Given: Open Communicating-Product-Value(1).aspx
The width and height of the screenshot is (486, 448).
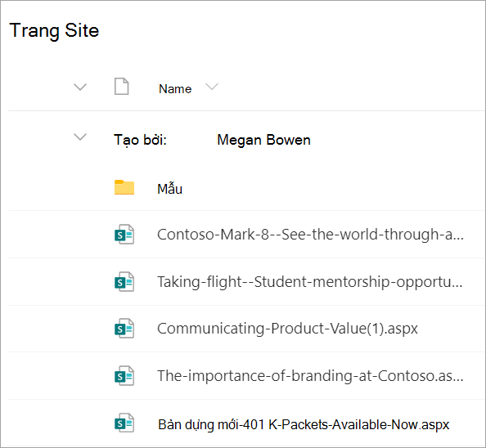Looking at the screenshot, I should click(x=287, y=329).
